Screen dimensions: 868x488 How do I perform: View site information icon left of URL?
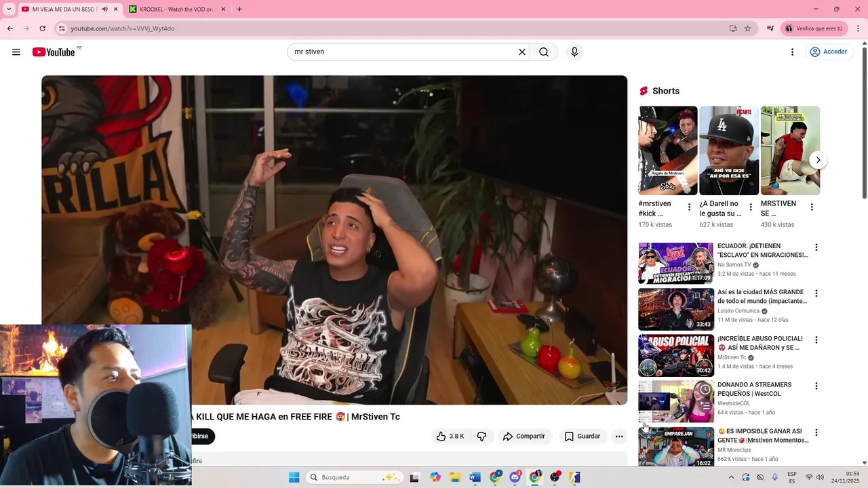click(x=61, y=28)
